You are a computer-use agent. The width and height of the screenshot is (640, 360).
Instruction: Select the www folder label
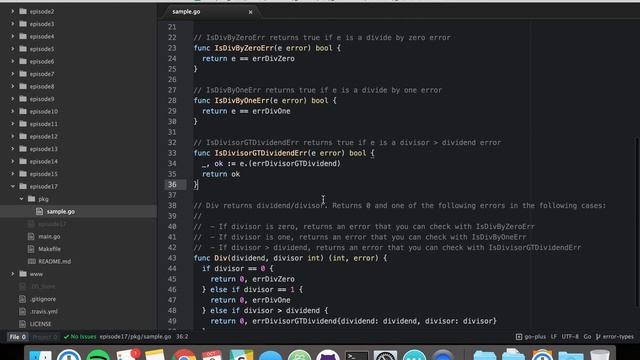[36, 274]
